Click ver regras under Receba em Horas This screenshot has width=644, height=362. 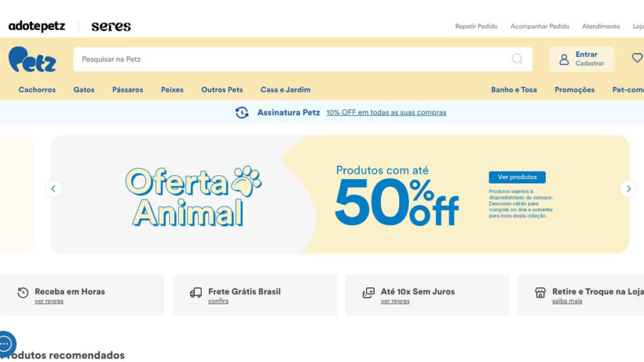coord(49,301)
